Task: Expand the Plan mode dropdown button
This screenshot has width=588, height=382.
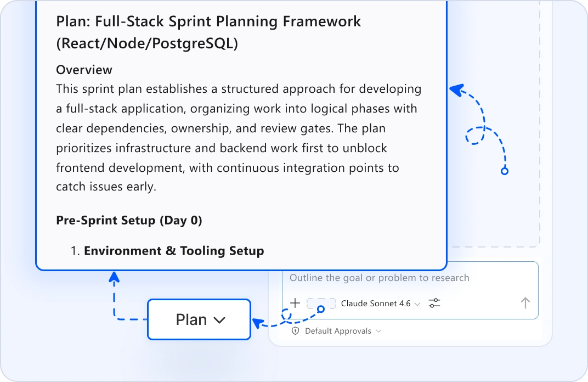Action: tap(199, 320)
